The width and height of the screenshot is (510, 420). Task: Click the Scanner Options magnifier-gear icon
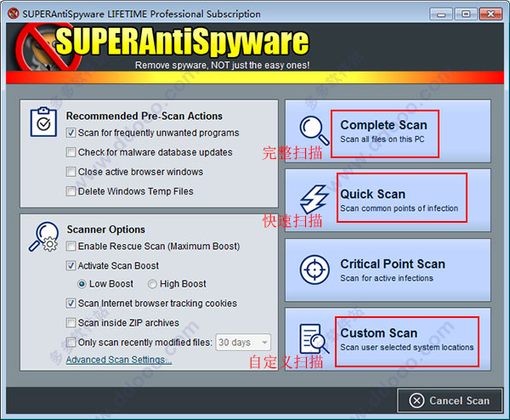[x=44, y=236]
